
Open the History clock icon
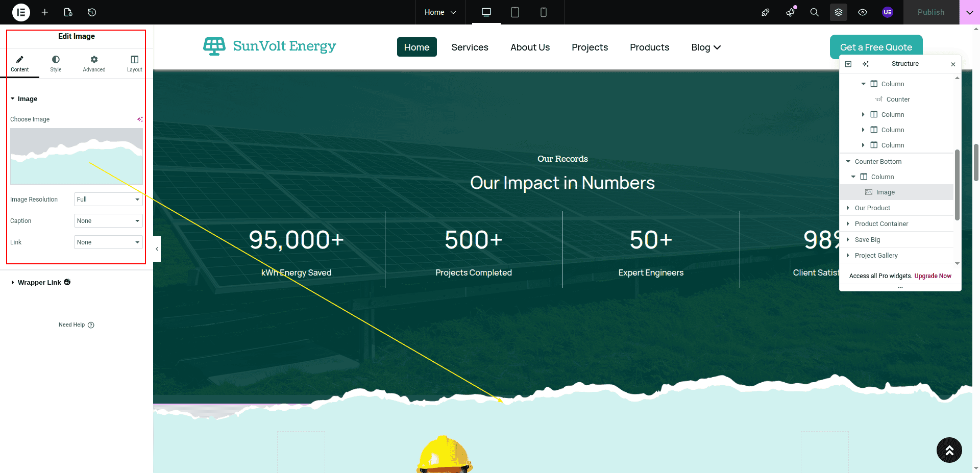pyautogui.click(x=92, y=12)
